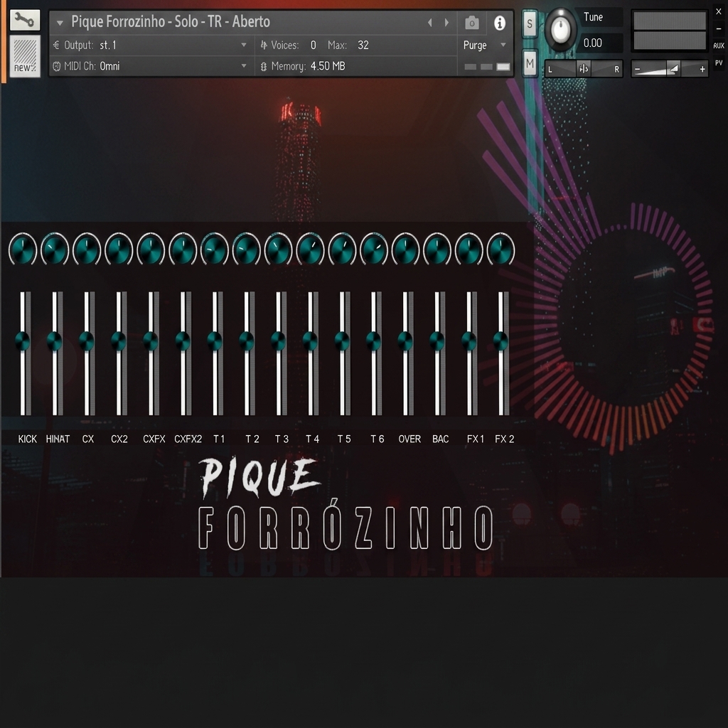
Task: Click the T 4 fader handle
Action: click(x=310, y=341)
